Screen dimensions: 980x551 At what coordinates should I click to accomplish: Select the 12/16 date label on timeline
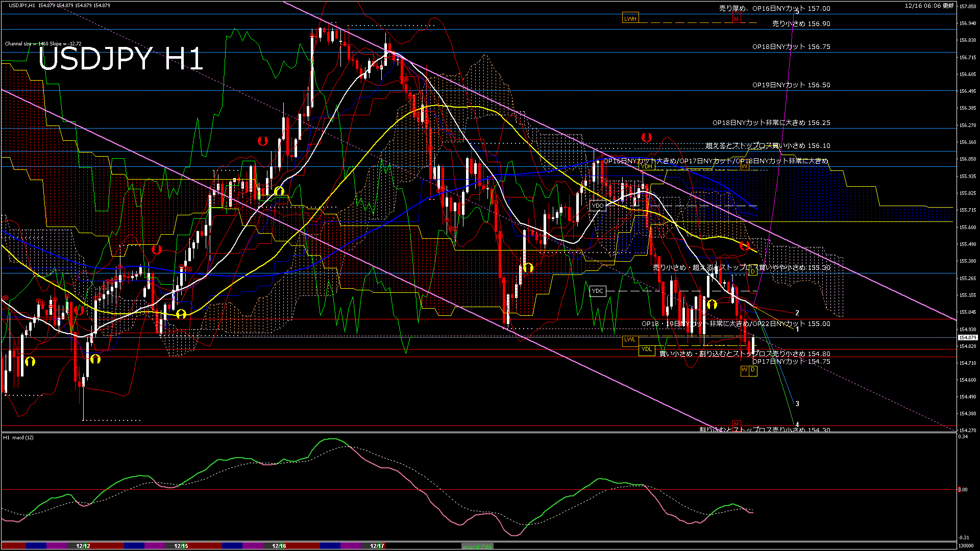pos(279,545)
